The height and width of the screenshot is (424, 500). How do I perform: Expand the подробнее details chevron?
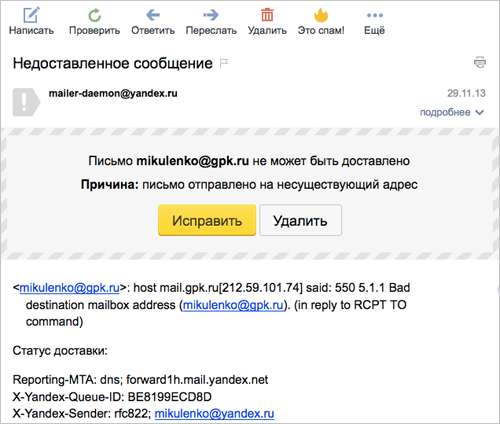(479, 112)
